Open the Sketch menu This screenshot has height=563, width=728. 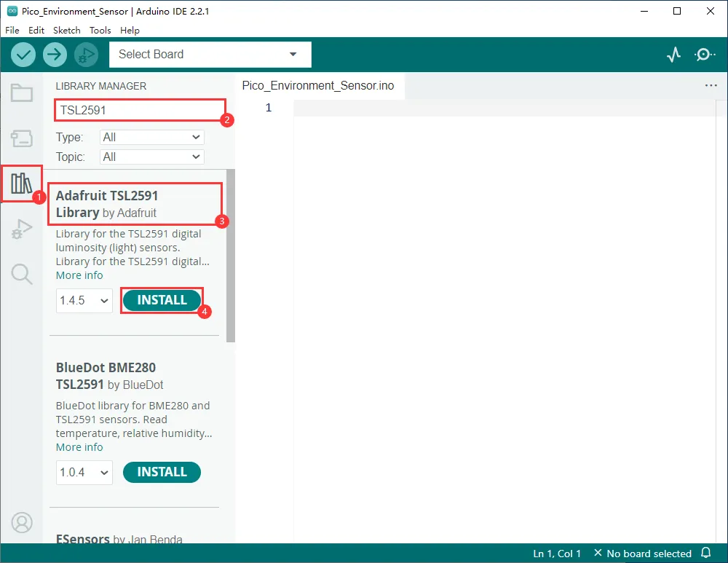pyautogui.click(x=66, y=30)
